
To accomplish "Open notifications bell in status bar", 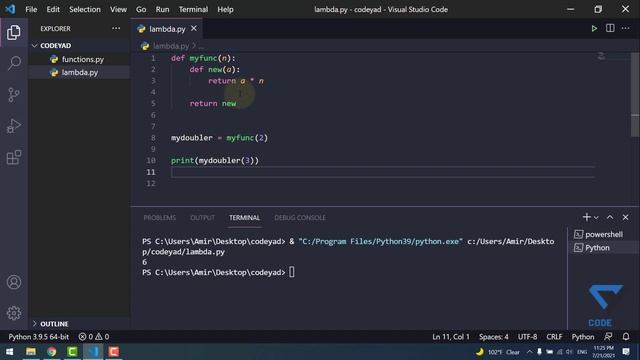I will pos(626,336).
